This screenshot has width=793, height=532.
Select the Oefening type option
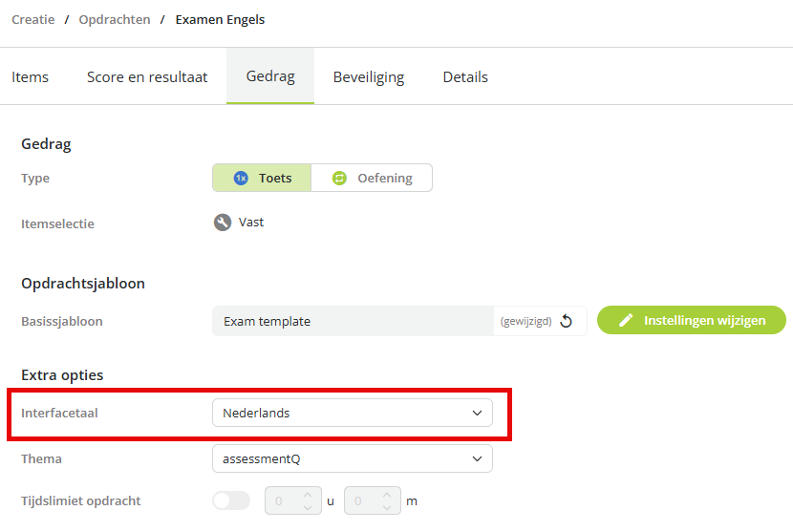tap(372, 178)
